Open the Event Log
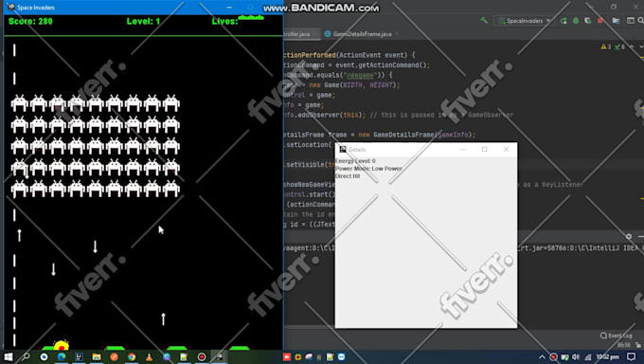This screenshot has width=644, height=364. (617, 336)
